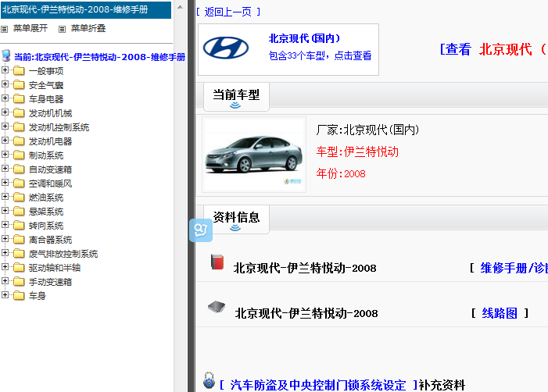Click the folder icon for 一般事项
548x392 pixels.
19,71
